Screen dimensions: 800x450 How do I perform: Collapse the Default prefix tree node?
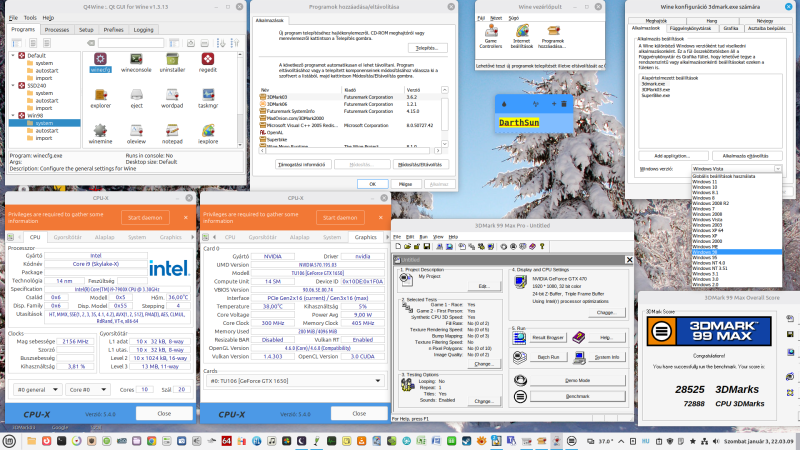point(13,56)
